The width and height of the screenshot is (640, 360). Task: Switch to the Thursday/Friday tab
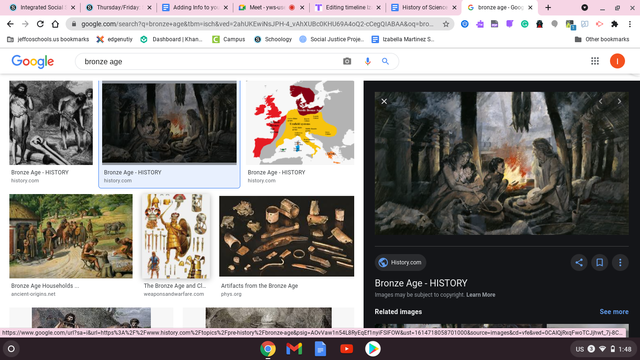pos(119,7)
